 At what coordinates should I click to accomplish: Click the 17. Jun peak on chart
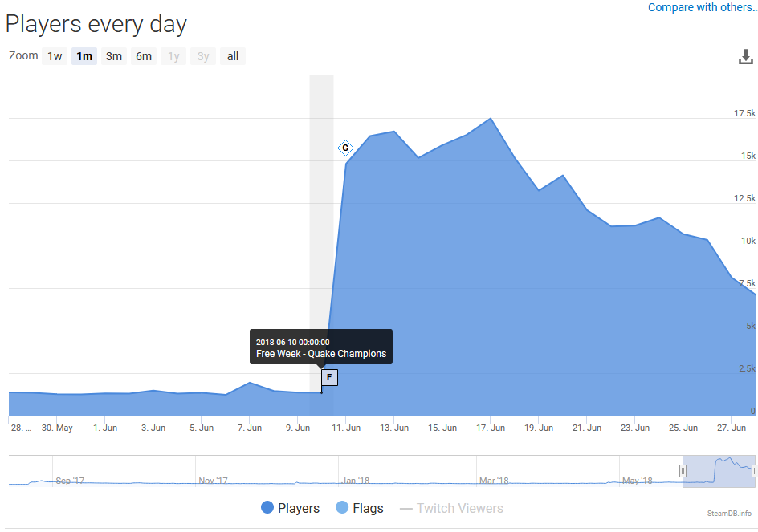click(491, 119)
